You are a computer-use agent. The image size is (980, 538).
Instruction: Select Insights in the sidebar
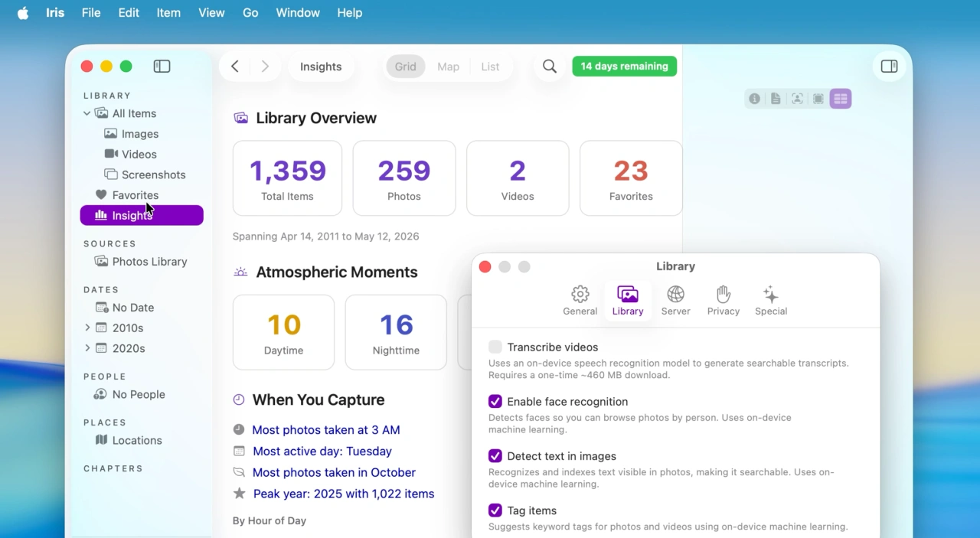tap(142, 216)
